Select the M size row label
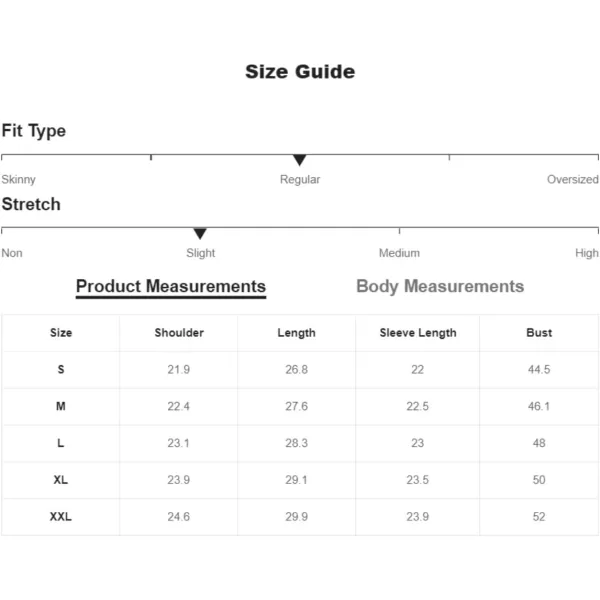 tap(60, 406)
